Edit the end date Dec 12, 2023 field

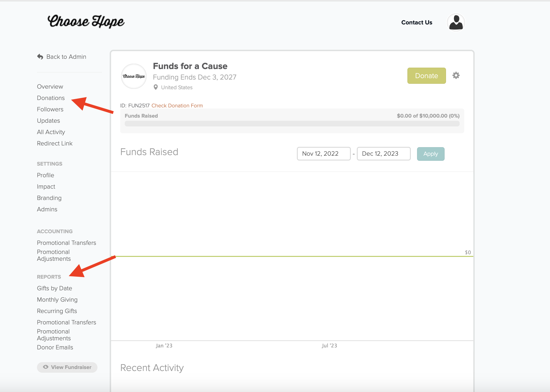pyautogui.click(x=384, y=154)
